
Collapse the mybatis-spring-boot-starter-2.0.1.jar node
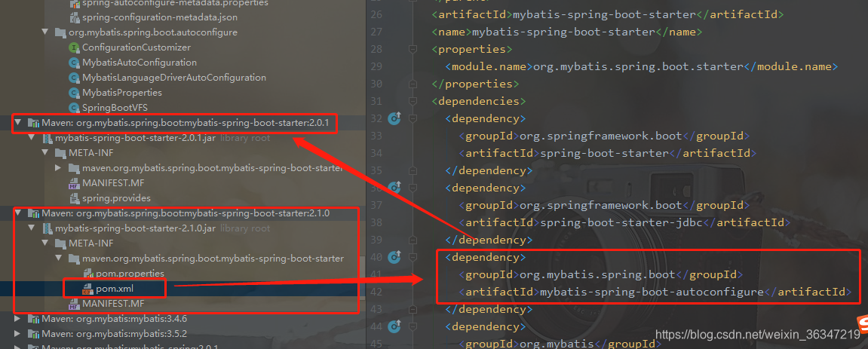click(x=32, y=138)
